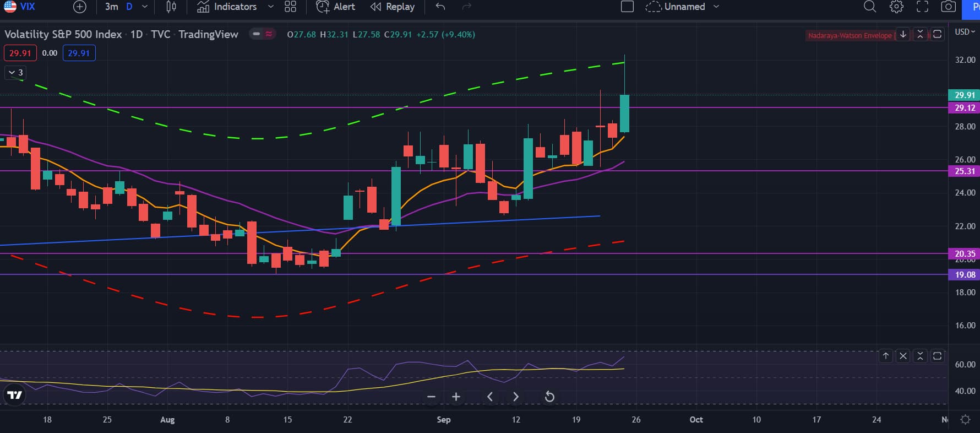Screen dimensions: 980x433
Task: Click the Sep label on time axis
Action: (x=444, y=420)
